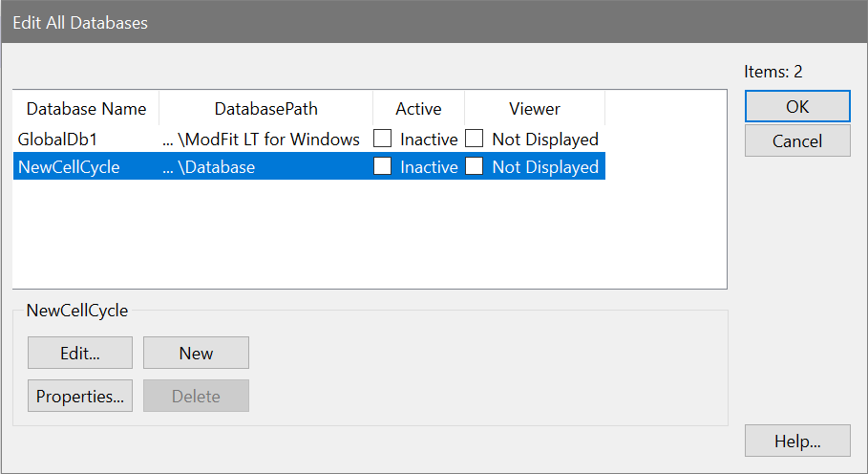Click Edit... for NewCellCycle database
The image size is (868, 474).
click(80, 353)
